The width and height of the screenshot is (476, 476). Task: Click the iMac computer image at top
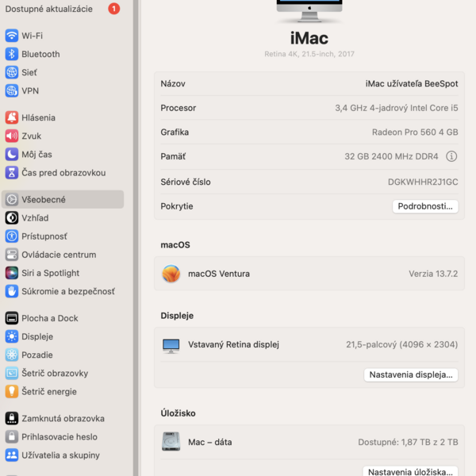tap(309, 11)
